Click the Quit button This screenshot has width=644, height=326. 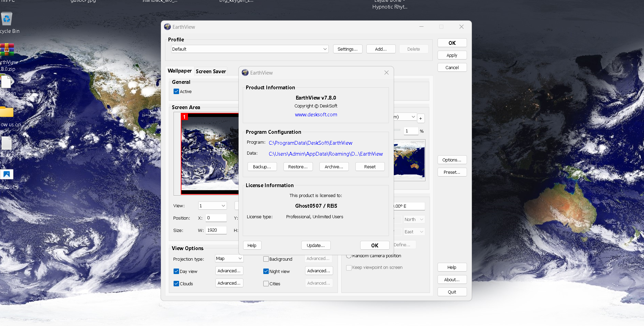(x=452, y=292)
